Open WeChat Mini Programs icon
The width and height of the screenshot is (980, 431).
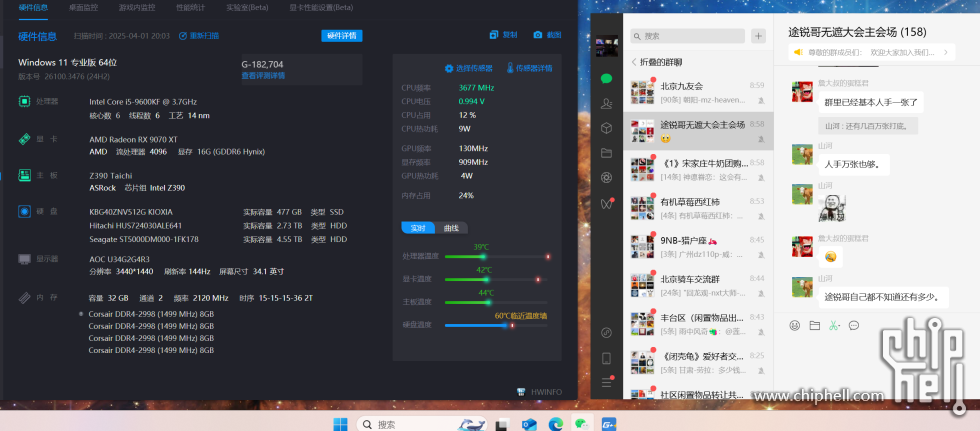pyautogui.click(x=606, y=332)
